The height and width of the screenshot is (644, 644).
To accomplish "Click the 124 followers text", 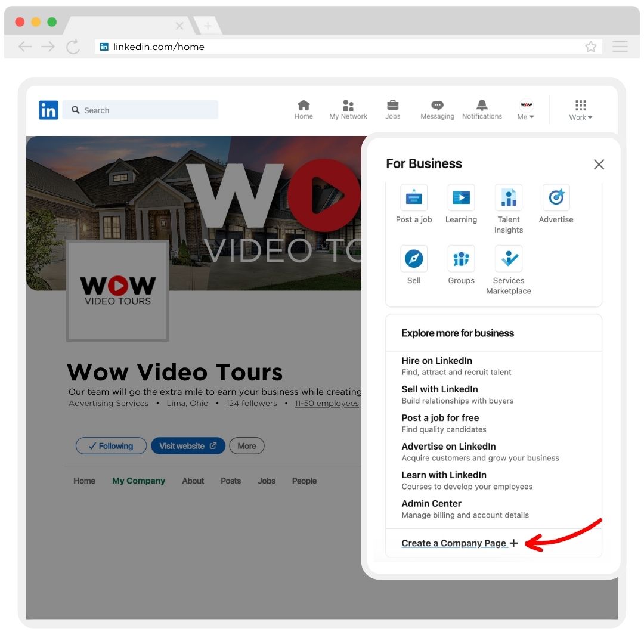I will coord(252,403).
